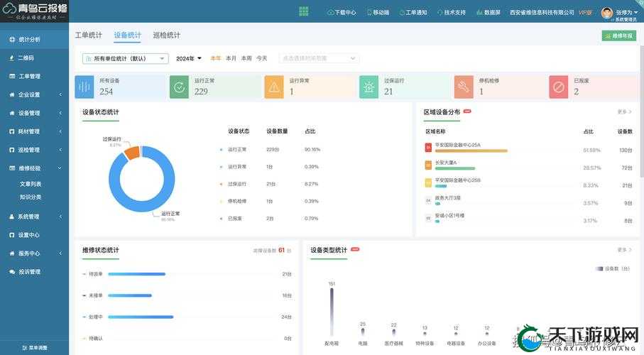The height and width of the screenshot is (355, 644).
Task: Open 统计分析 in the sidebar
Action: click(x=35, y=40)
